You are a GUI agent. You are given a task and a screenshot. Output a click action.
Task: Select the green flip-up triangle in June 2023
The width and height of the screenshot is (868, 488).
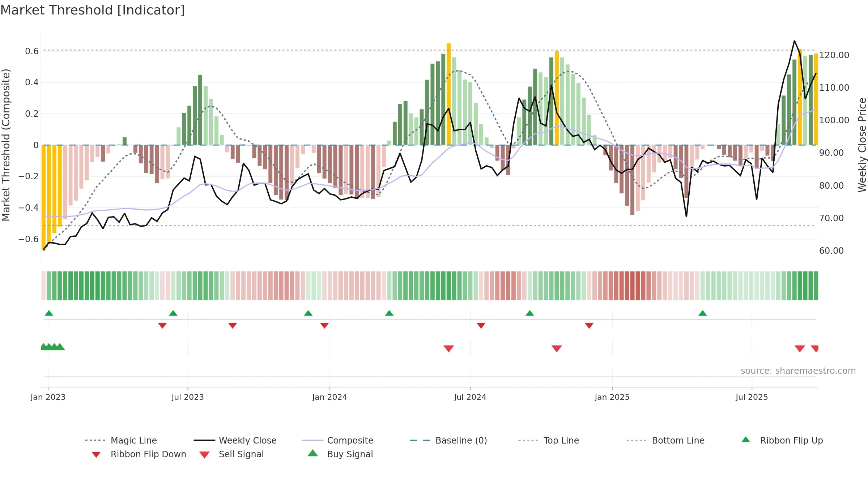coord(173,313)
